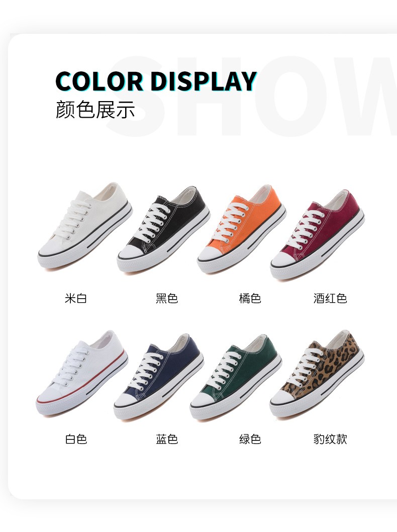The width and height of the screenshot is (397, 532).
Task: Click the 酒红色 color label
Action: click(330, 298)
